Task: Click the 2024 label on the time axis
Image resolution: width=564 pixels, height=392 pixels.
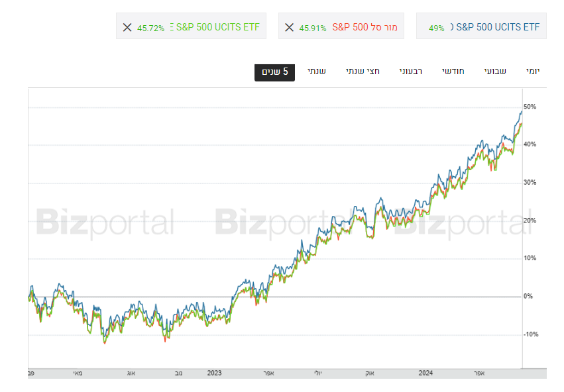Action: [x=425, y=373]
